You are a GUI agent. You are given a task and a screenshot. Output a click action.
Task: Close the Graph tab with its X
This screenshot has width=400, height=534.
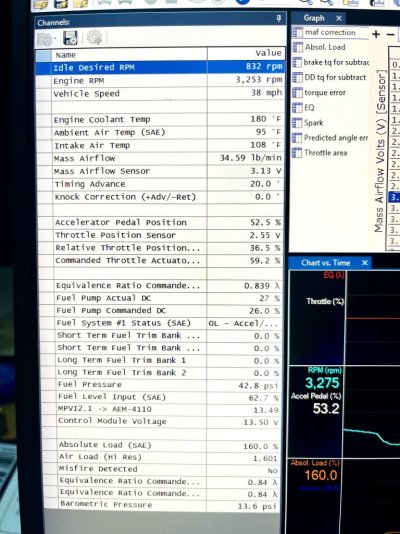tap(339, 18)
